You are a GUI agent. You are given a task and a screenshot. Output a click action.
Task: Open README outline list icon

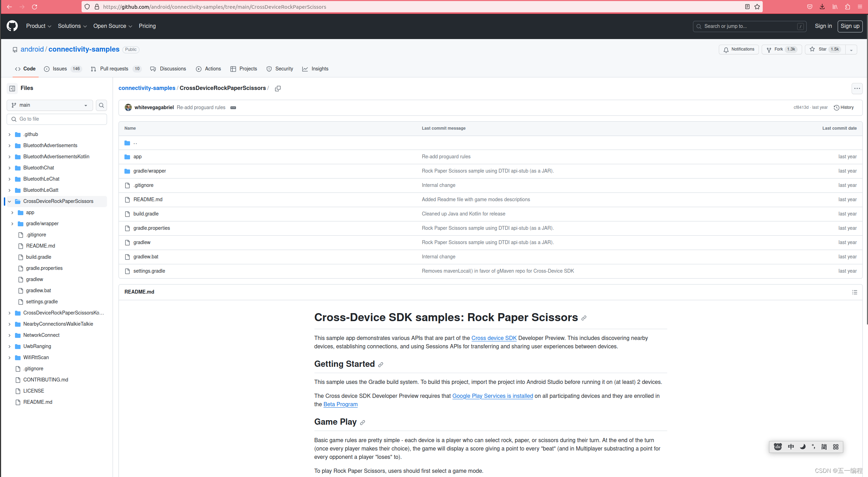click(x=854, y=292)
